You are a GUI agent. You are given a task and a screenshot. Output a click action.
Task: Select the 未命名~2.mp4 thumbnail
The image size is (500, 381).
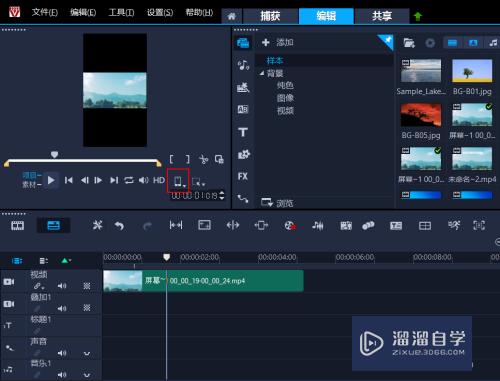pos(472,159)
